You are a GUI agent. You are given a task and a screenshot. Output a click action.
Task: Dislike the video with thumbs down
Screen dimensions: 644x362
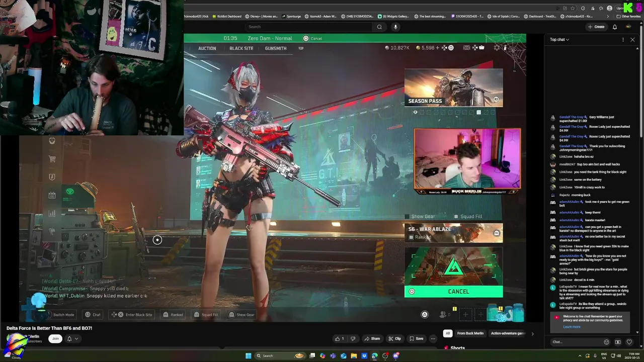click(x=353, y=338)
